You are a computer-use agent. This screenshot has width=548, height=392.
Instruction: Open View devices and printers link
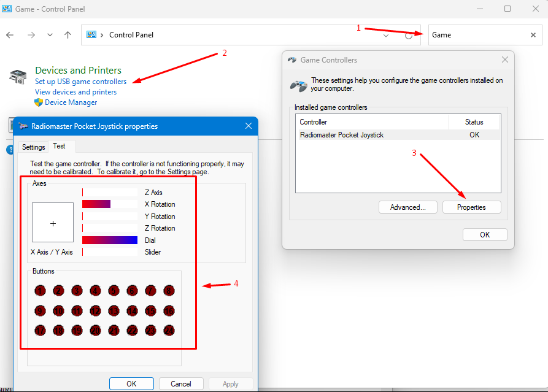pyautogui.click(x=75, y=92)
